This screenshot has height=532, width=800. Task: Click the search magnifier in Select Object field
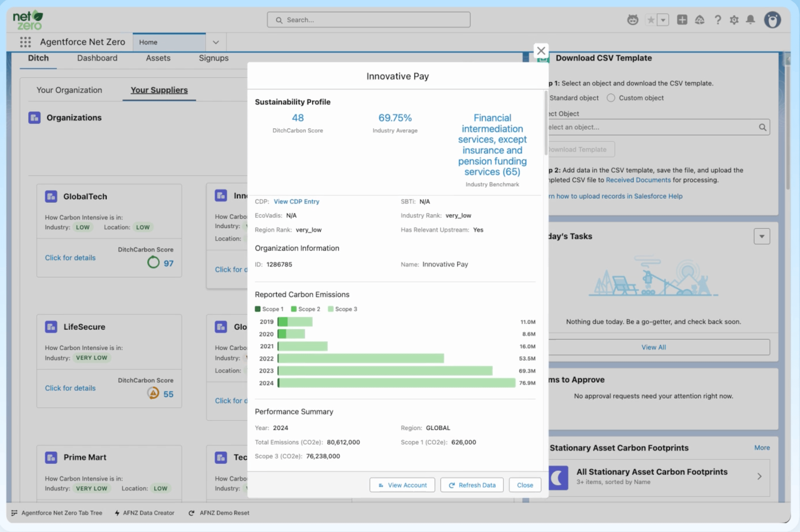tap(762, 127)
